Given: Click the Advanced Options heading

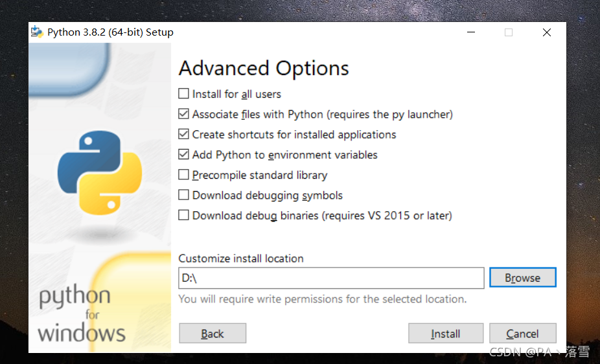Looking at the screenshot, I should [264, 69].
